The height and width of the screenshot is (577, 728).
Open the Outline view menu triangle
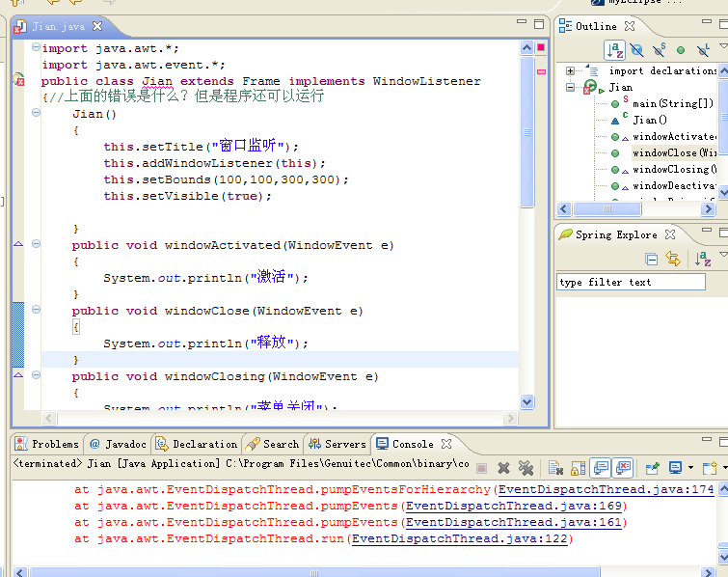click(723, 45)
